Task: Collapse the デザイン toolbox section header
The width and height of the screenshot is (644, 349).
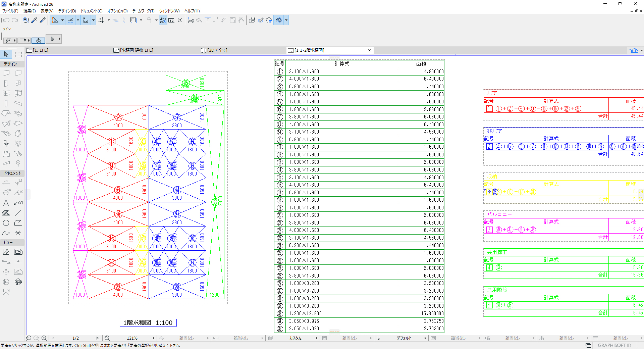Action: 12,64
